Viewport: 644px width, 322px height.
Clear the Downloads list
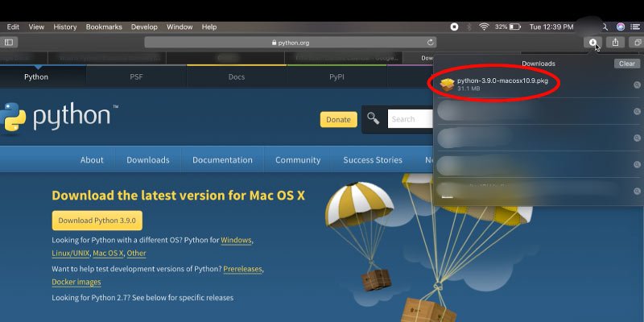[627, 64]
